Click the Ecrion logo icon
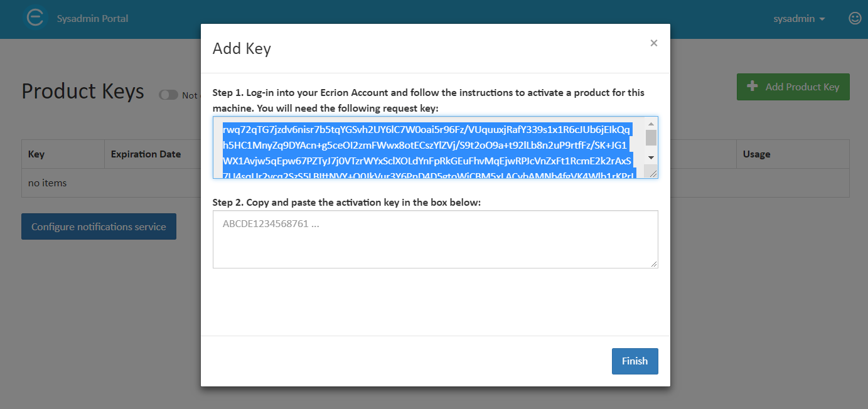The image size is (868, 409). 35,18
